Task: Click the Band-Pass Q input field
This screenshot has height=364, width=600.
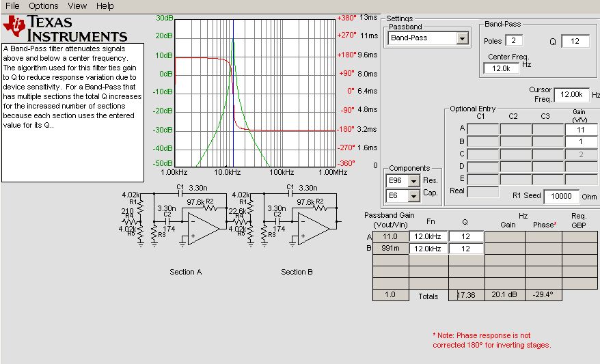Action: click(575, 41)
